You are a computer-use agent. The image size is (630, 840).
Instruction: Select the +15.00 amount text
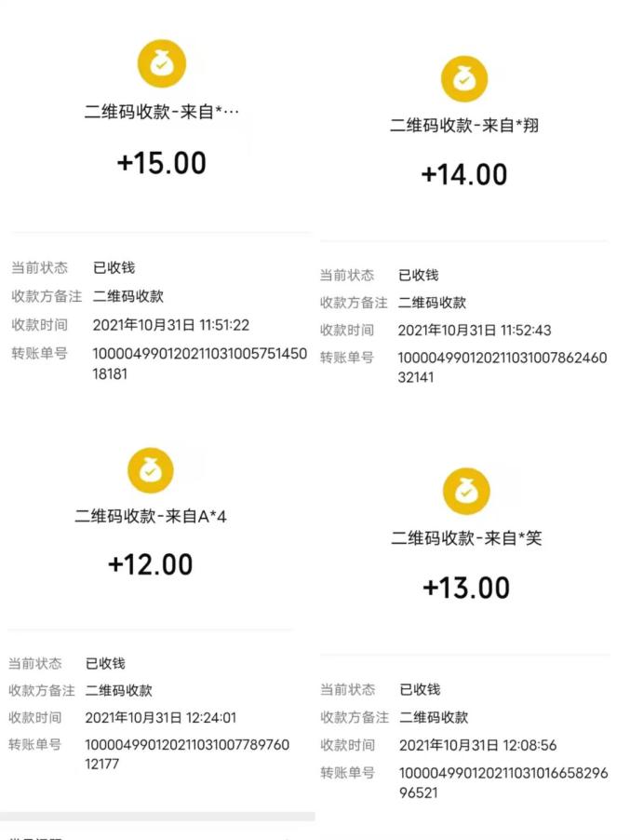click(x=162, y=163)
